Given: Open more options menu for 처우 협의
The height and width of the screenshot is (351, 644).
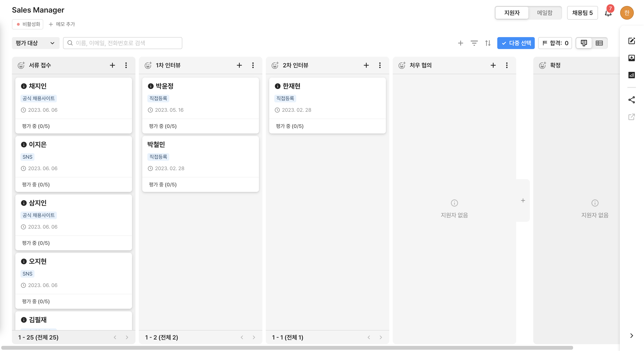Looking at the screenshot, I should pyautogui.click(x=507, y=65).
